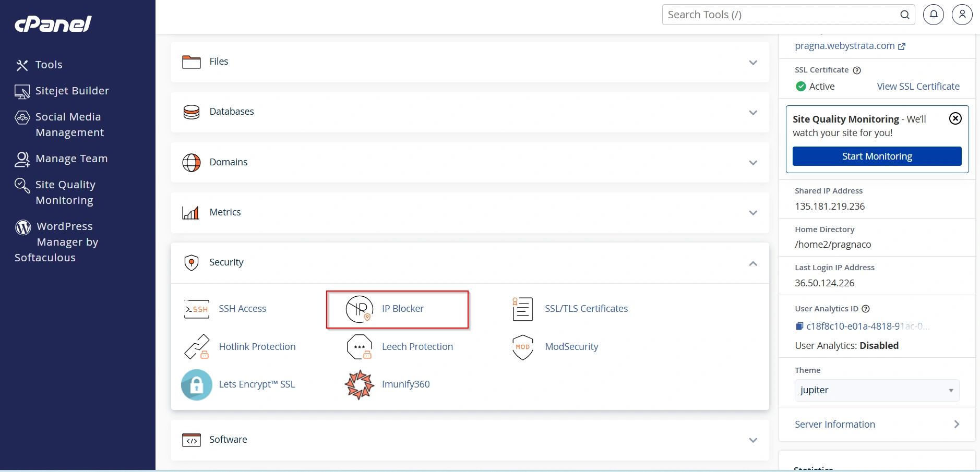Click the cPanel logo
The height and width of the screenshot is (472, 980).
tap(53, 24)
